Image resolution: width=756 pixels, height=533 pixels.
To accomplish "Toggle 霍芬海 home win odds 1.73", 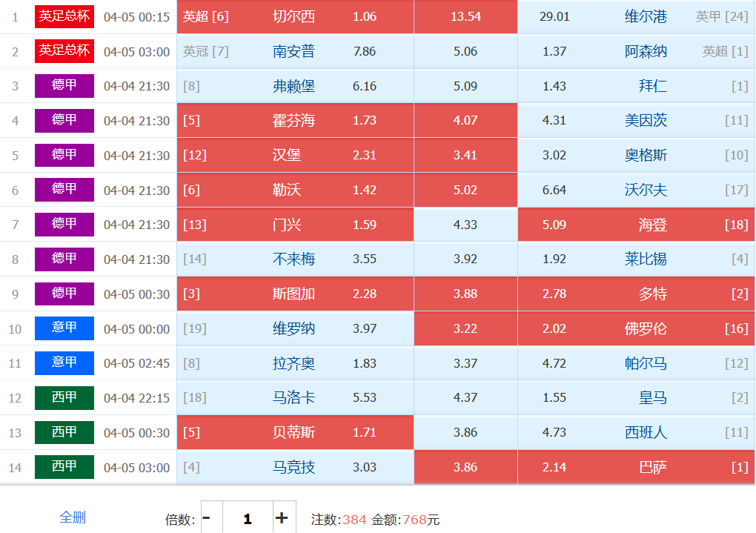I will (295, 120).
